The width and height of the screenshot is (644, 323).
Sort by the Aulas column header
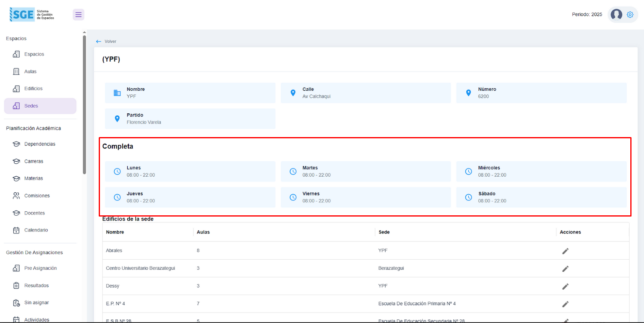(x=203, y=232)
